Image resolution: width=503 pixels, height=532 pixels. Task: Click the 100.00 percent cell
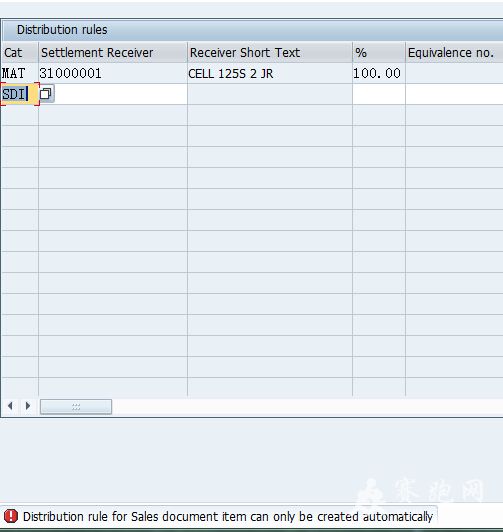coord(379,73)
